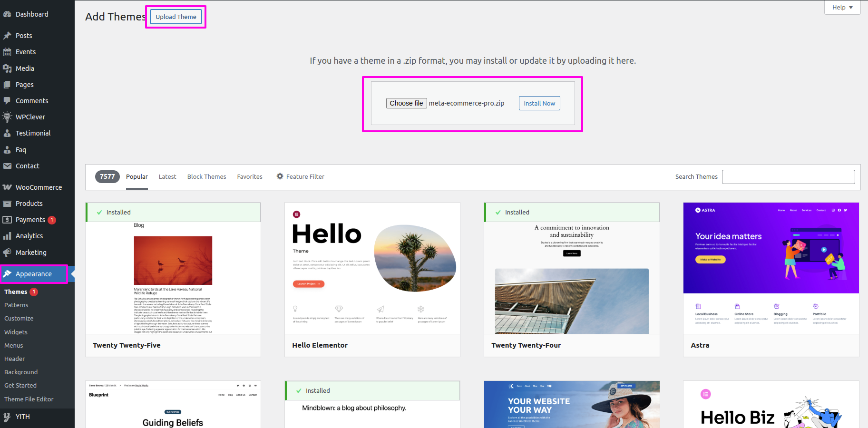Switch to the Latest themes tab
868x428 pixels.
(x=167, y=177)
